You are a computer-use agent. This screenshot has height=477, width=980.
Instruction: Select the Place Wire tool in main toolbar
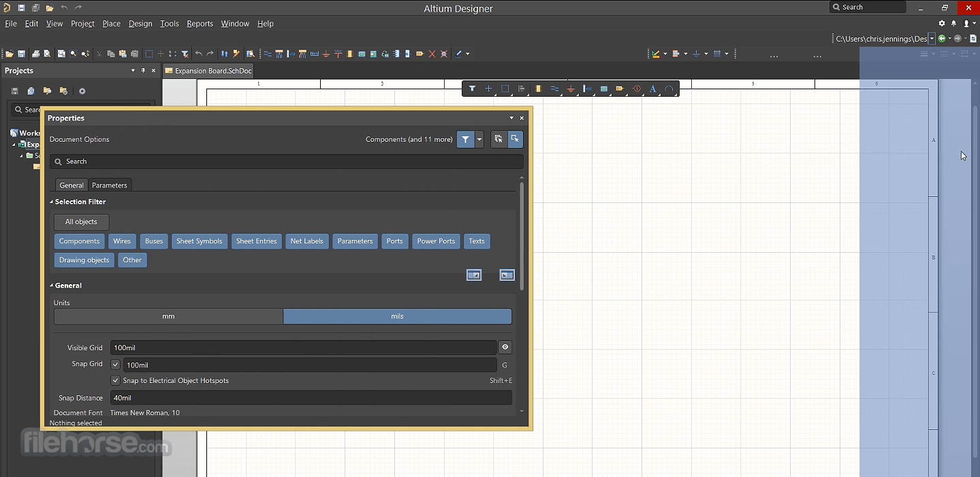pyautogui.click(x=268, y=54)
